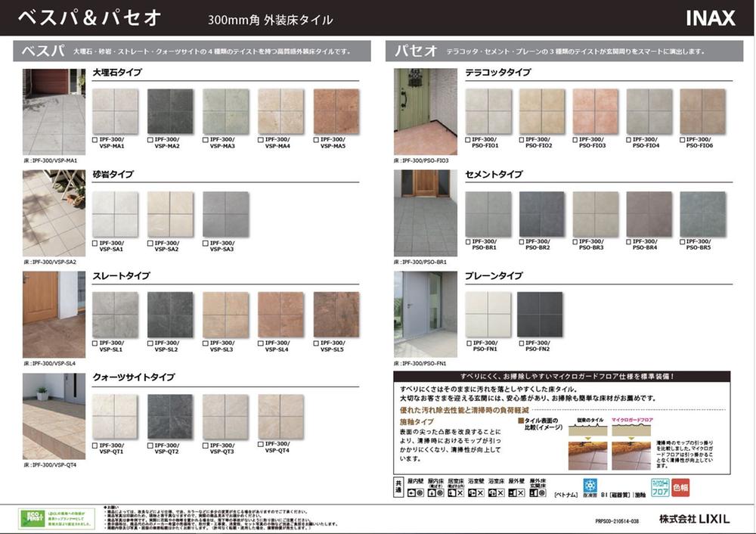Select the PSO-BR4 brownish cement swatch
Screen dimensions: 756x534
[649, 214]
